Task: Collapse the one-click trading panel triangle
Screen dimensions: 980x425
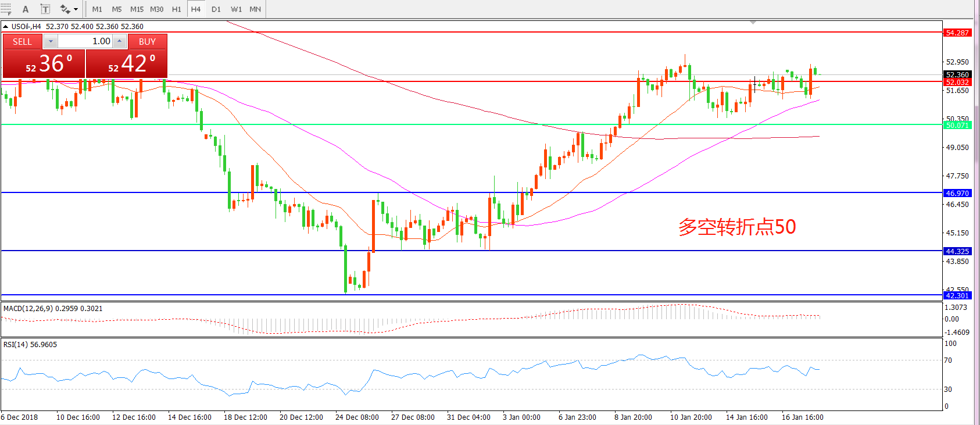Action: 5,27
